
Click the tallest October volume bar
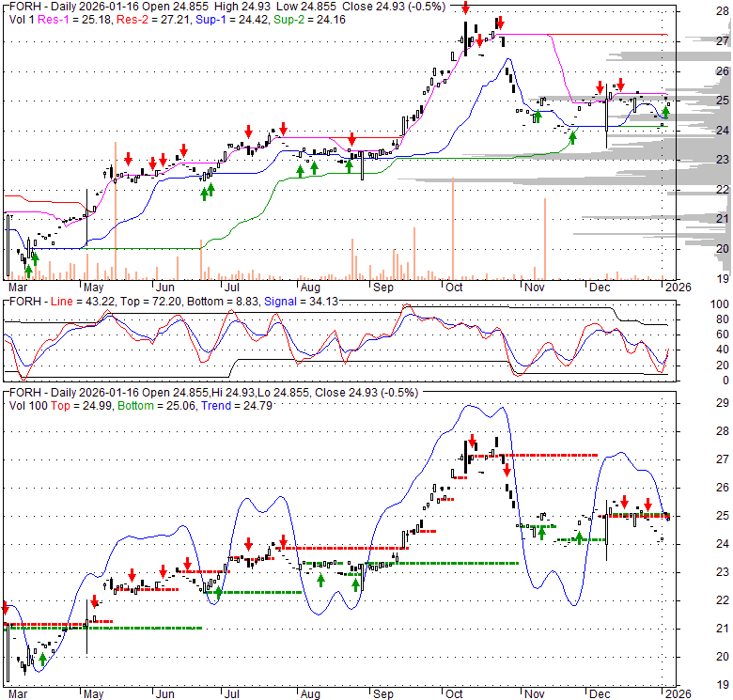pos(453,228)
